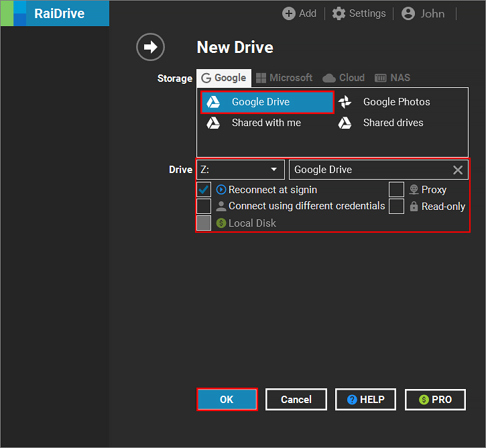This screenshot has height=448, width=486.
Task: Click the Reconnect at signin label
Action: pos(272,190)
